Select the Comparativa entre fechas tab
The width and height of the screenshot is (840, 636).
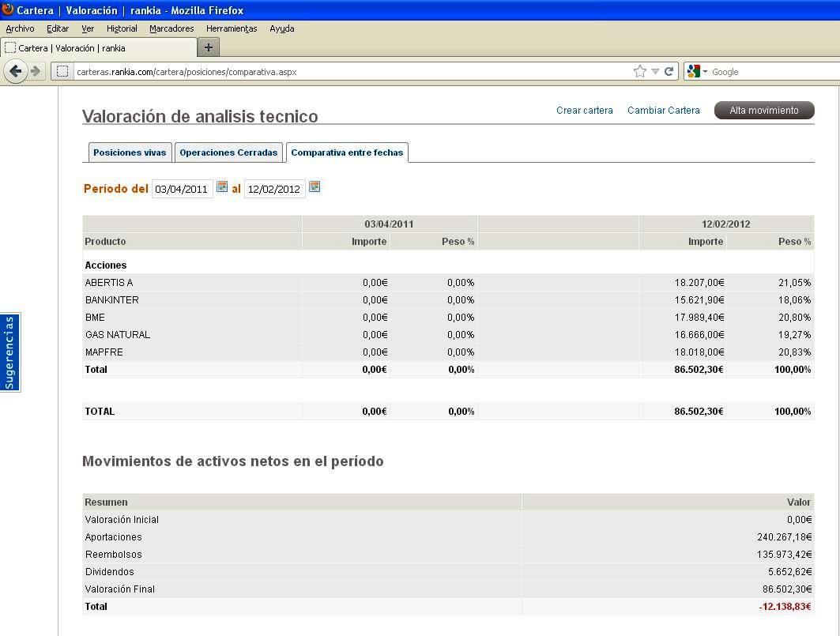pos(347,152)
